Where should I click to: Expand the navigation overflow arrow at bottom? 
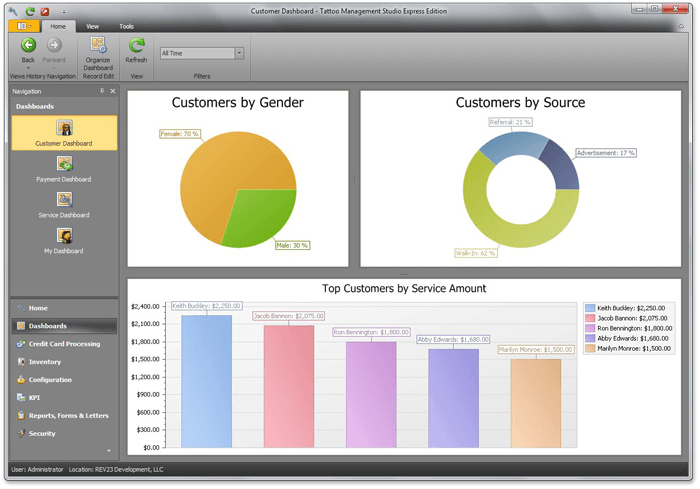[109, 452]
